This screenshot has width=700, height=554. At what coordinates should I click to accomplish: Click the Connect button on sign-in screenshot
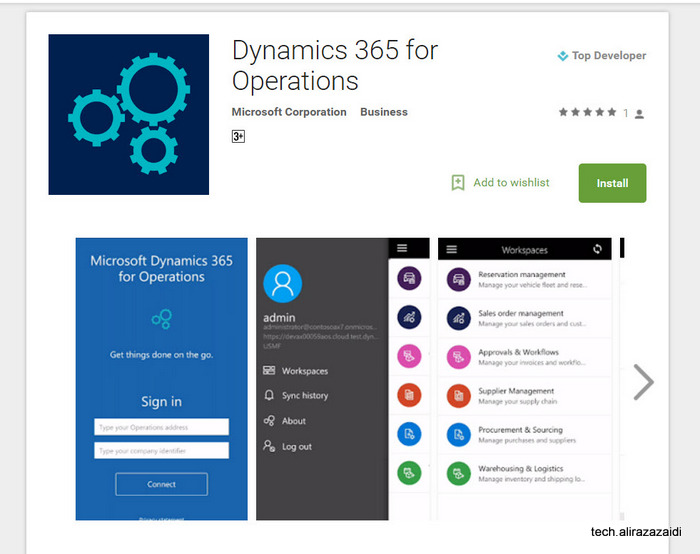(161, 484)
